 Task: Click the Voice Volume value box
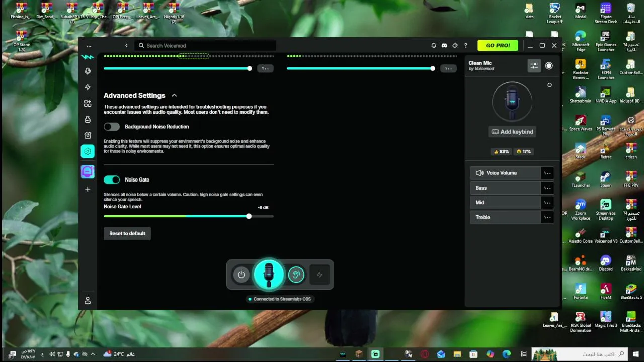pyautogui.click(x=547, y=173)
